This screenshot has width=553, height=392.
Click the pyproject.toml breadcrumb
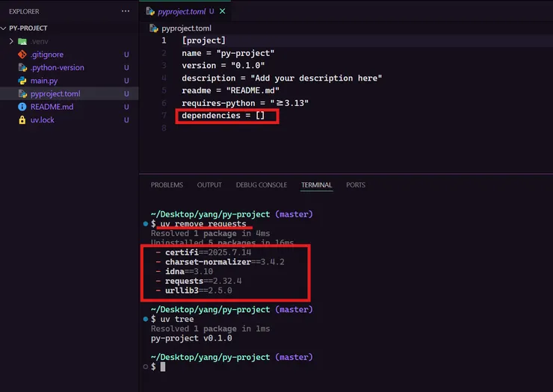point(186,28)
